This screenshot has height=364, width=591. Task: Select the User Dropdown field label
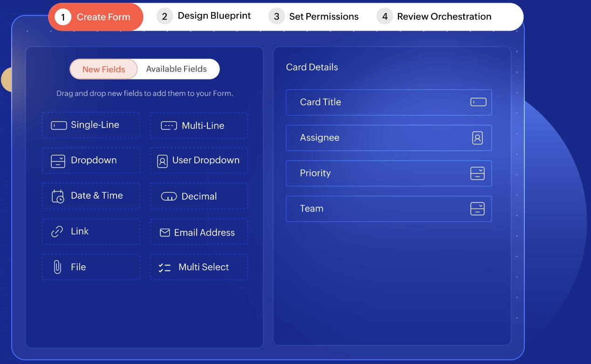click(x=206, y=160)
